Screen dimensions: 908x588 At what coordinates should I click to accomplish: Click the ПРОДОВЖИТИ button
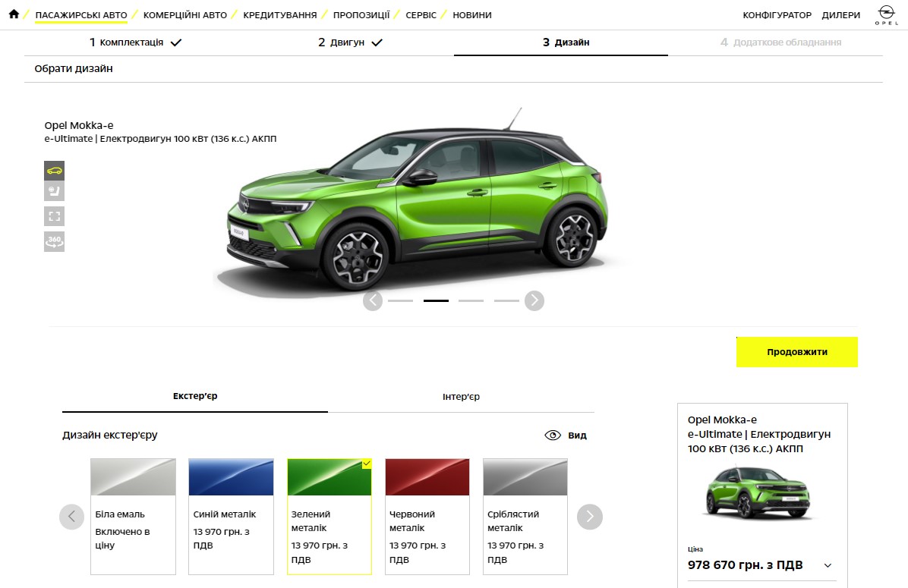(796, 351)
